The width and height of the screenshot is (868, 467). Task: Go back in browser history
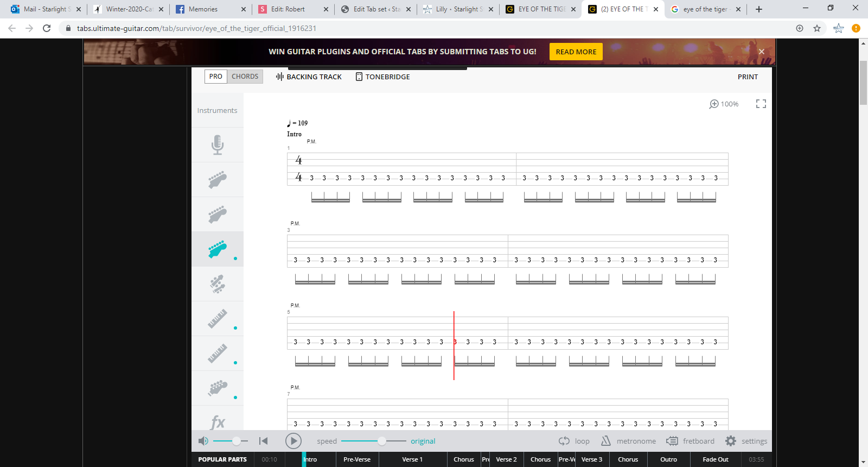pyautogui.click(x=12, y=28)
